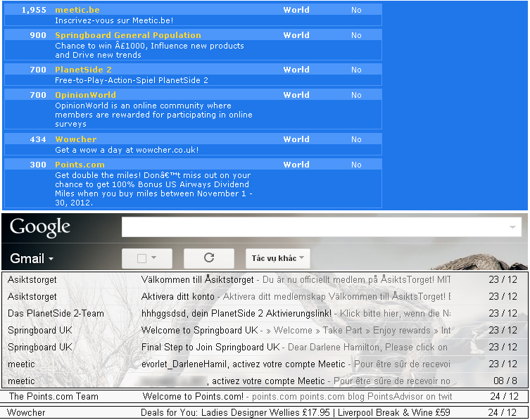Click the 900 points value for Springboard
530x420 pixels.
[38, 35]
